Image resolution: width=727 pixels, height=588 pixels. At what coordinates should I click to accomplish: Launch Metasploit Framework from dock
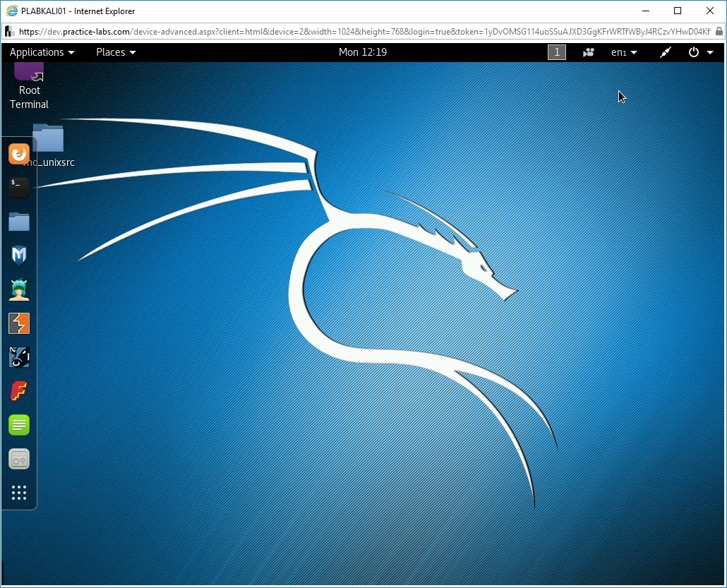pyautogui.click(x=19, y=255)
